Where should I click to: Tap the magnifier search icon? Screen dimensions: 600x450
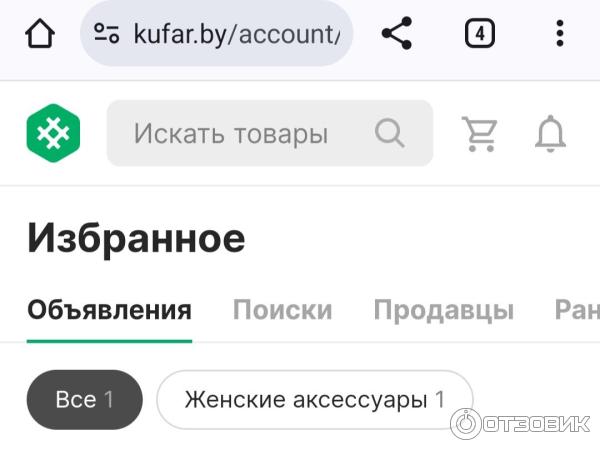pyautogui.click(x=389, y=133)
